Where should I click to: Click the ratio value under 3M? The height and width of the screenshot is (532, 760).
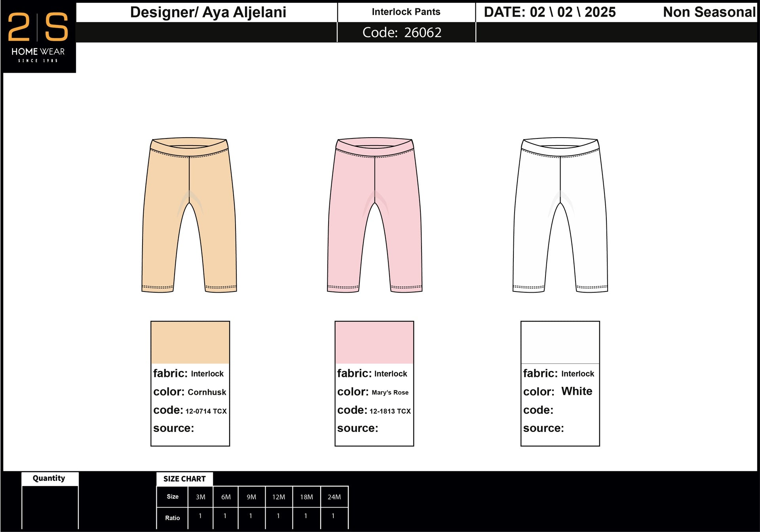coord(200,516)
